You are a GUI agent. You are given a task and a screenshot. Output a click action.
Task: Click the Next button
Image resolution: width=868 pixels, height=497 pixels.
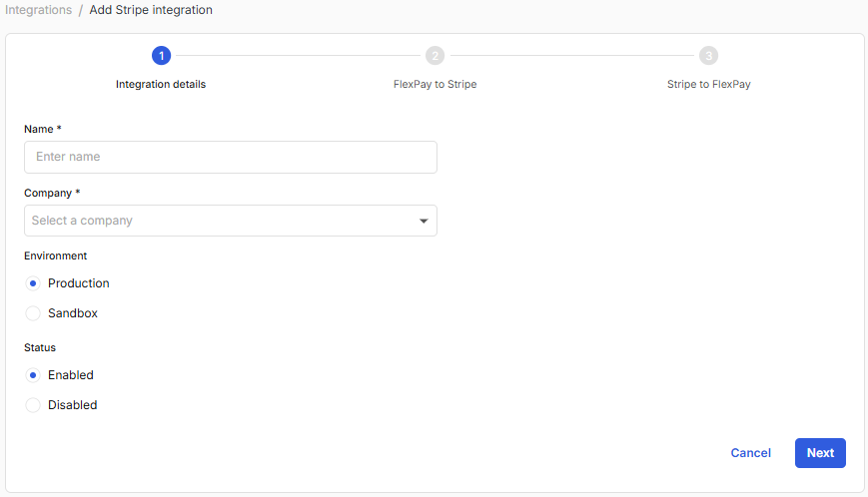click(x=820, y=453)
